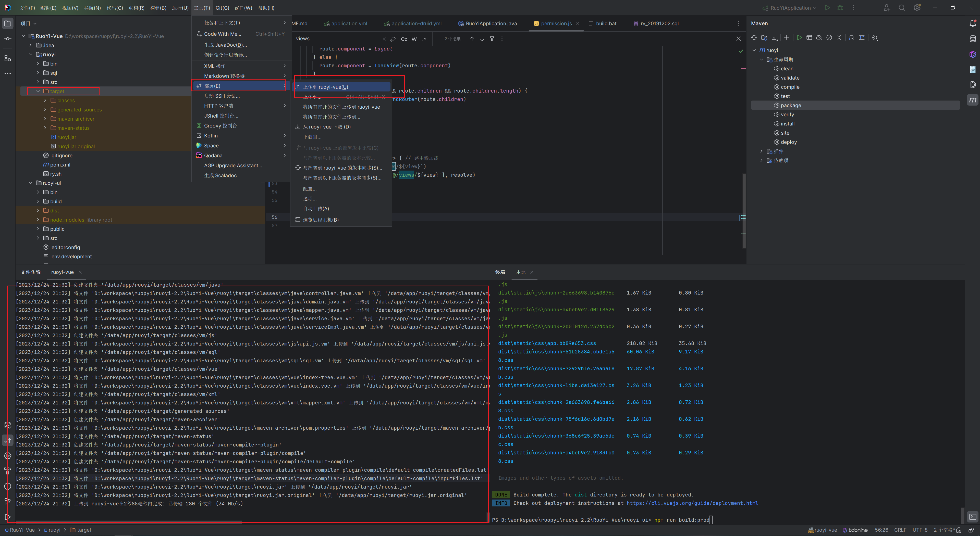Reload all Maven projects icon

click(754, 38)
